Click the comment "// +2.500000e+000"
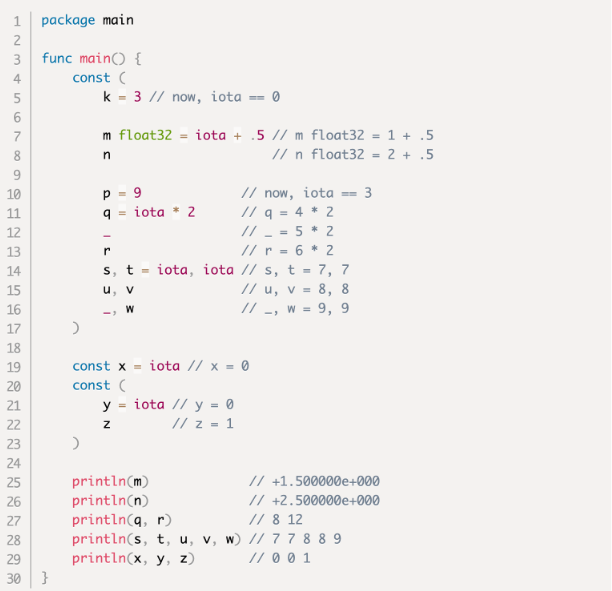The width and height of the screenshot is (612, 591). click(x=314, y=500)
